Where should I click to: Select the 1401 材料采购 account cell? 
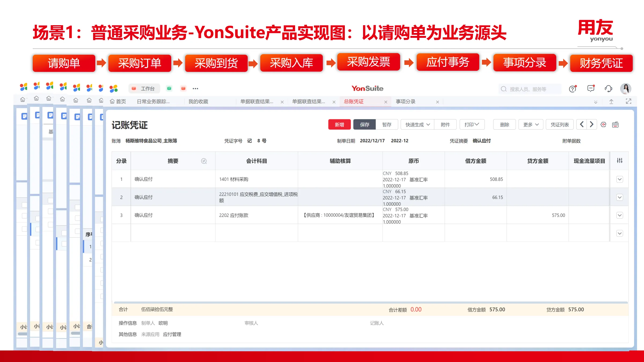(x=257, y=179)
